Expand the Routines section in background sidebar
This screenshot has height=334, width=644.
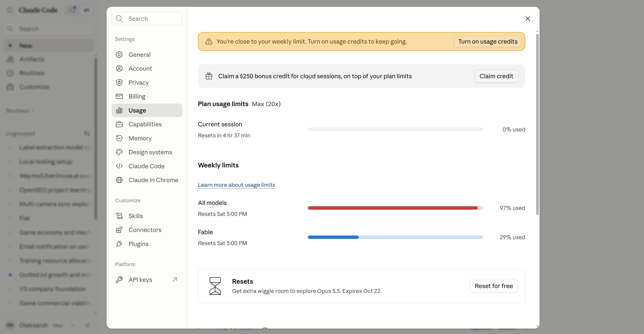pos(20,111)
